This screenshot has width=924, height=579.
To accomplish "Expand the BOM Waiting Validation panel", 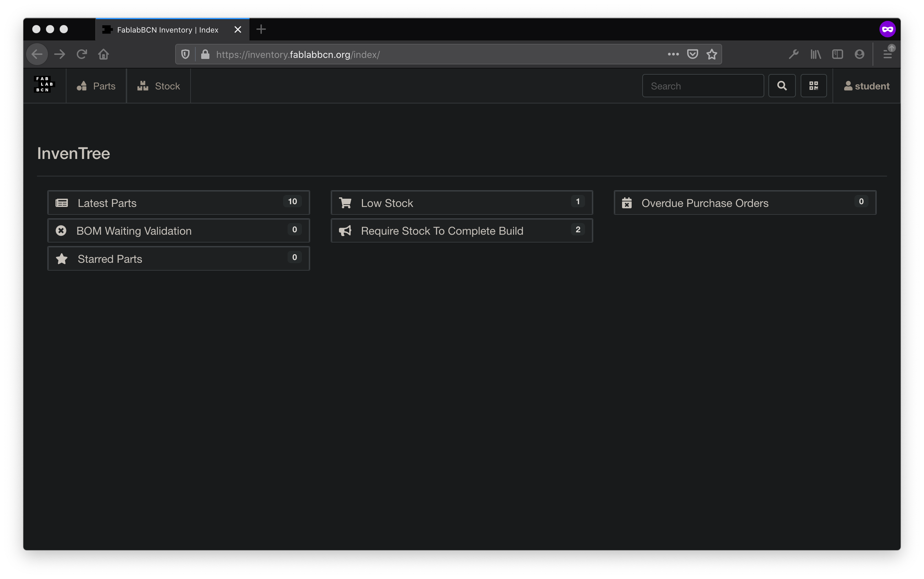I will click(x=179, y=231).
